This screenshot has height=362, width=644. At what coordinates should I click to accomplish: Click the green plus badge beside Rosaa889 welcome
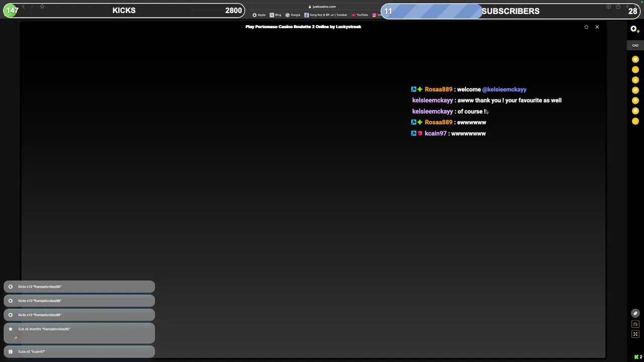click(x=420, y=89)
